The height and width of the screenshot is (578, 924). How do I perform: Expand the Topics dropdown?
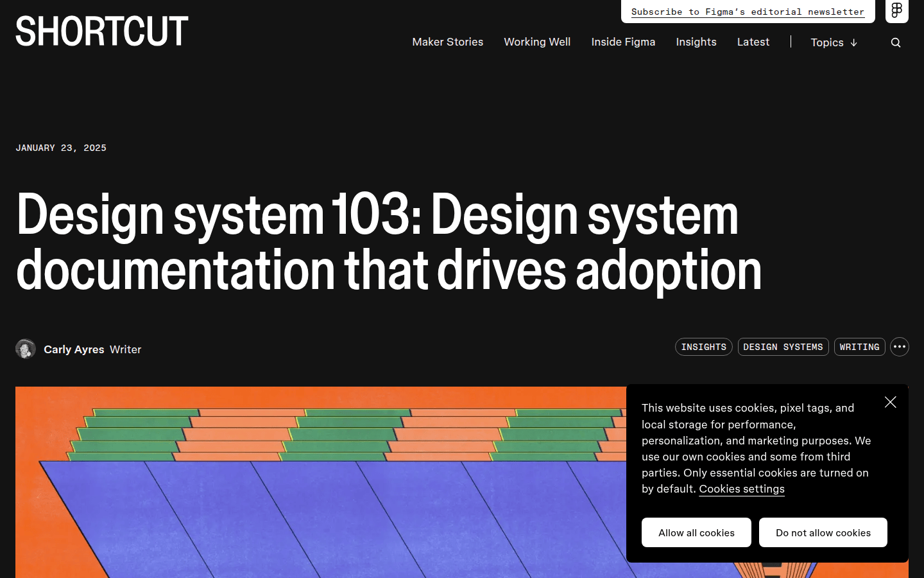834,42
